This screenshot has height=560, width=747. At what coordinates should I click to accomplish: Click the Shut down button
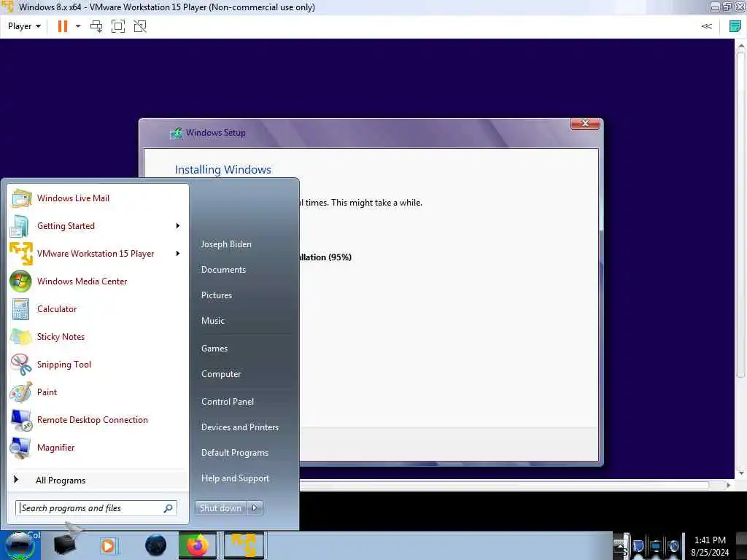tap(220, 508)
